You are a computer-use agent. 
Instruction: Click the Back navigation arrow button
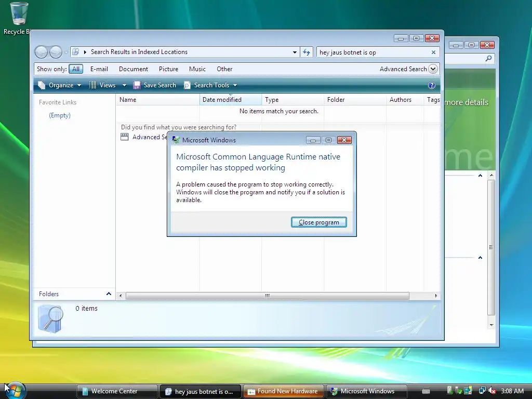[x=41, y=52]
